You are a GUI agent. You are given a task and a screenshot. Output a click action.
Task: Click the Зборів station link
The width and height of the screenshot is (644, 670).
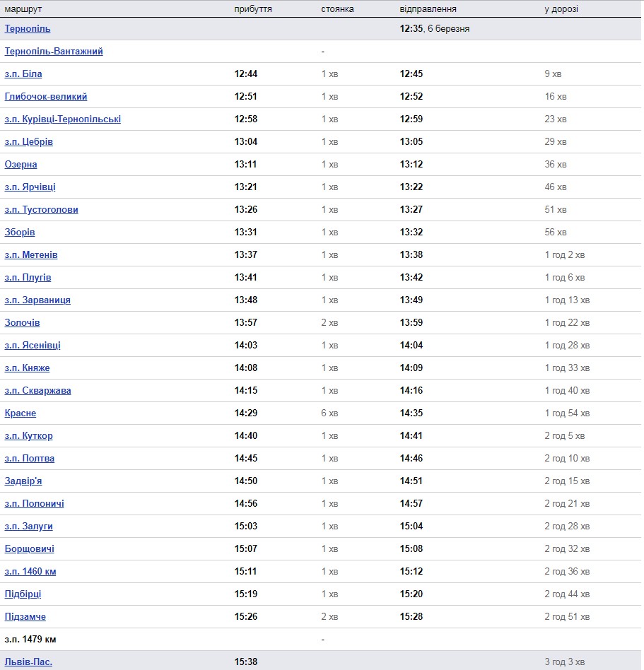pos(20,233)
